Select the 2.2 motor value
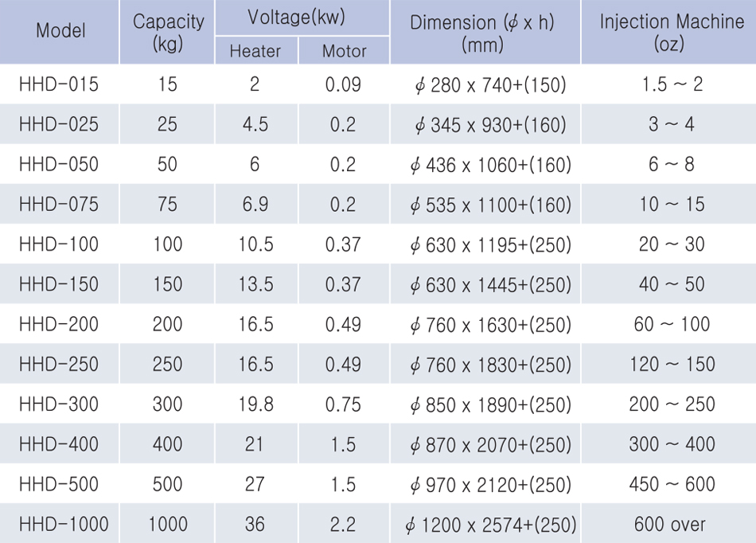The image size is (756, 543). (343, 524)
